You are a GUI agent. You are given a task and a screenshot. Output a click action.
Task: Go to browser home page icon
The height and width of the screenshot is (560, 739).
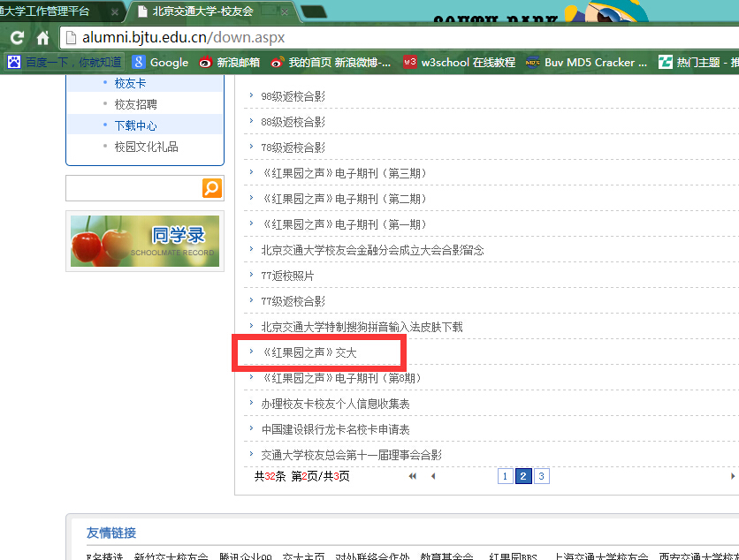point(43,38)
